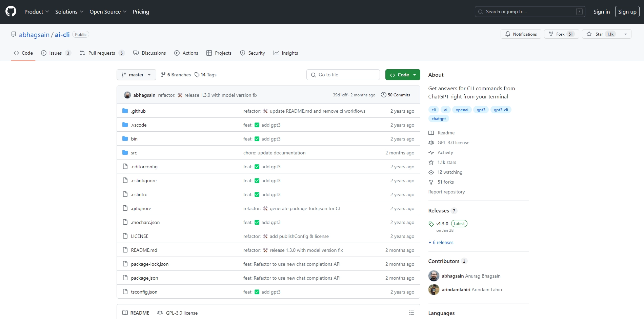Screen dimensions: 644x319
Task: Click the Sign in link
Action: [602, 12]
